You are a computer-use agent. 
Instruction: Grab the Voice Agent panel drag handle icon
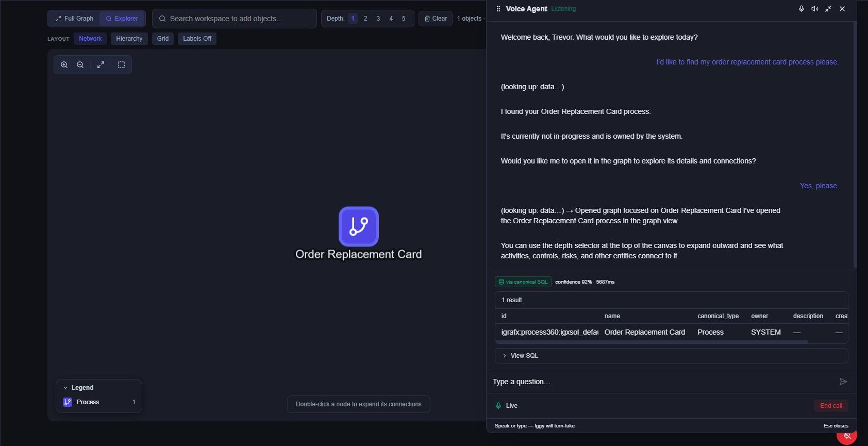[498, 9]
